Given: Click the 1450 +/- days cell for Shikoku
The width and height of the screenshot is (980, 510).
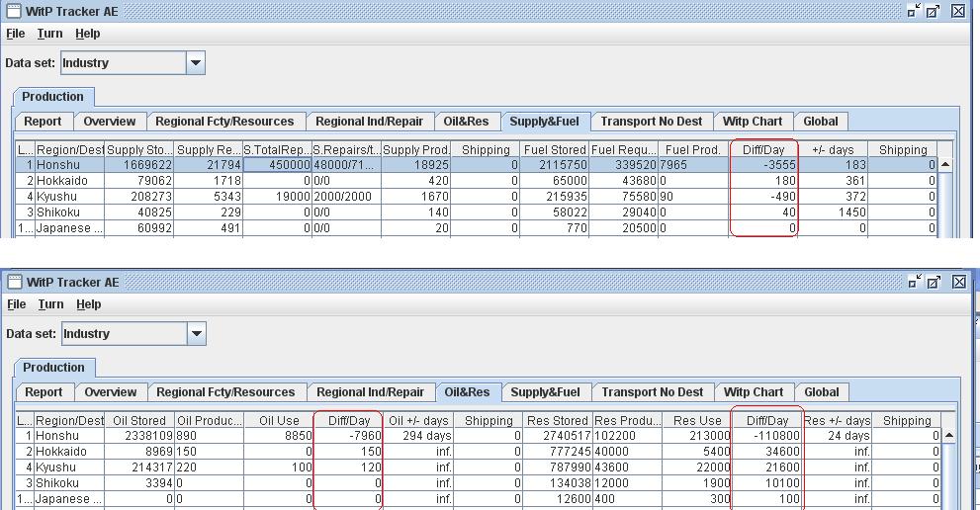Looking at the screenshot, I should pos(833,212).
